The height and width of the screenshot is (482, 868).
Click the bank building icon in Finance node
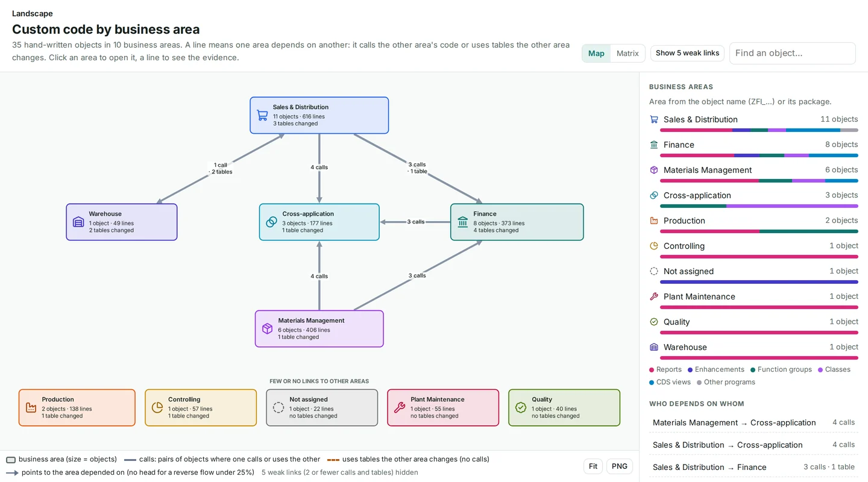click(463, 222)
